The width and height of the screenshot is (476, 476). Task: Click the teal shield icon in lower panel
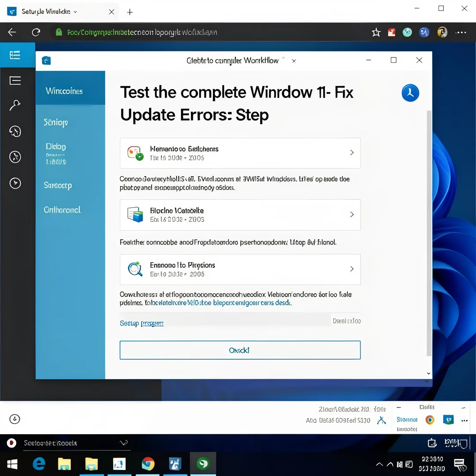[x=448, y=420]
